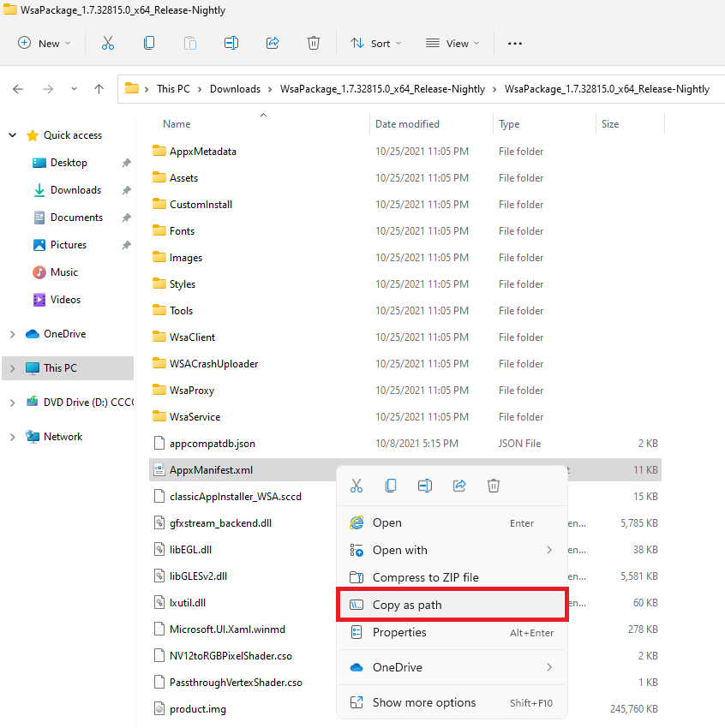The height and width of the screenshot is (728, 725).
Task: Select the product.img file icon
Action: [159, 708]
